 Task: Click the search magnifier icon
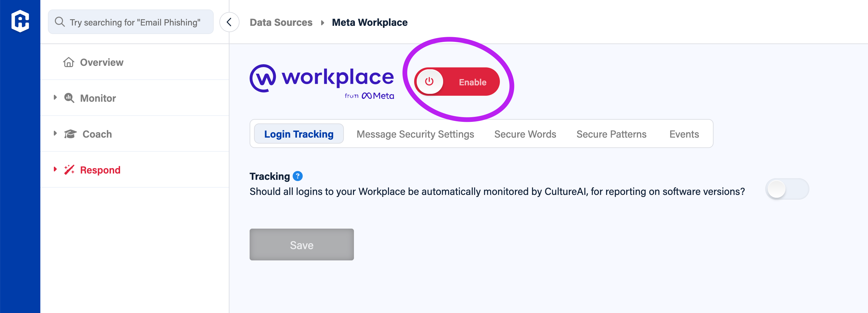coord(60,22)
